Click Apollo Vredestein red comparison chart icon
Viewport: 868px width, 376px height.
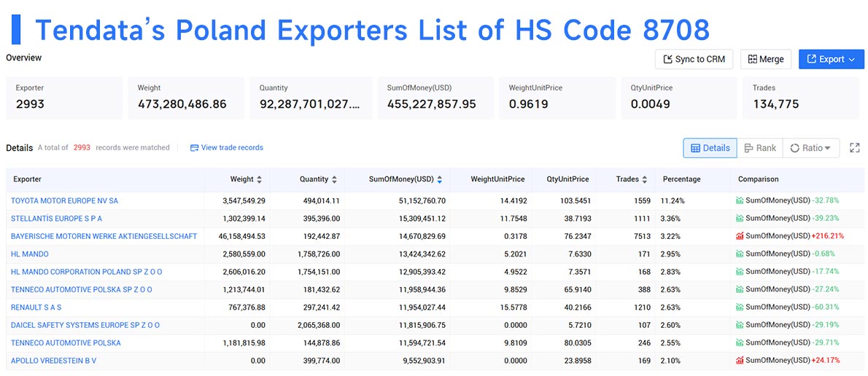click(x=740, y=361)
